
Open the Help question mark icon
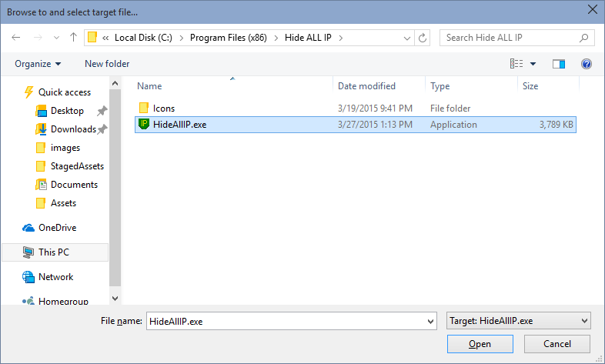point(586,64)
